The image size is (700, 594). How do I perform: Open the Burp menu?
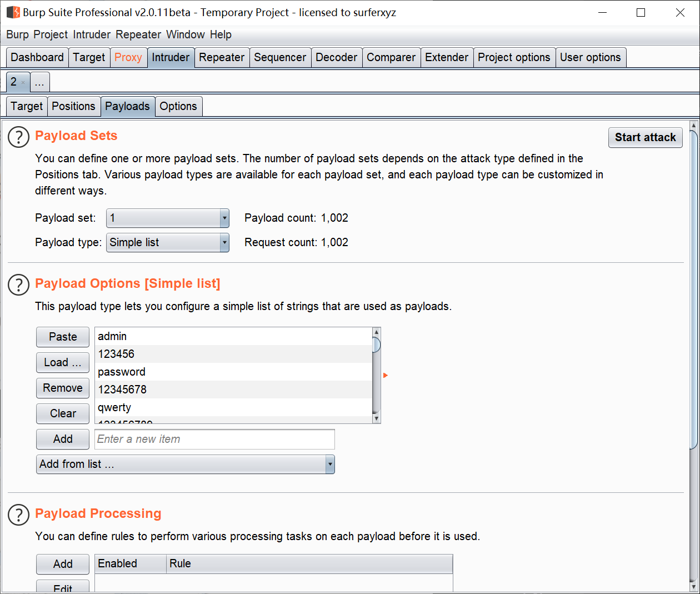tap(17, 34)
